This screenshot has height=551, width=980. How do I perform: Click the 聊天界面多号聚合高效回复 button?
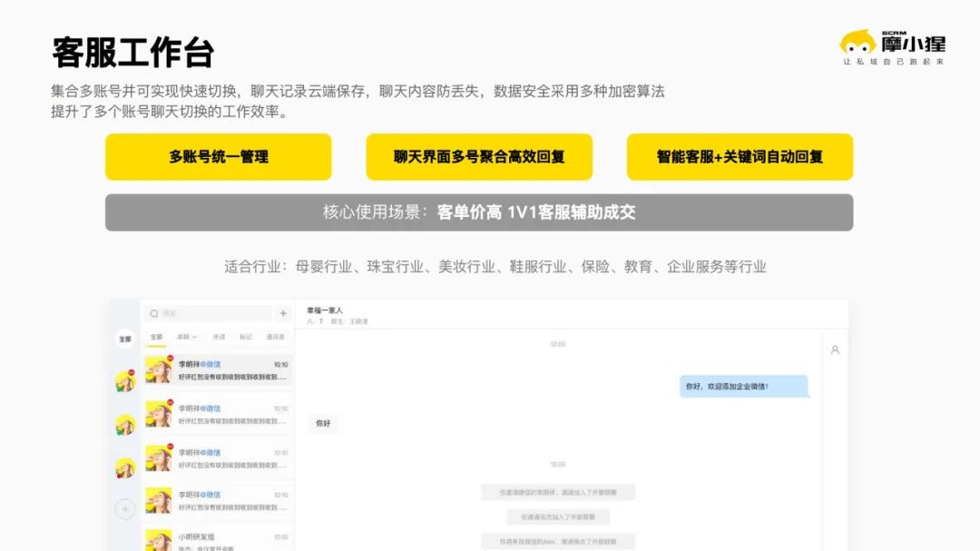tap(479, 157)
